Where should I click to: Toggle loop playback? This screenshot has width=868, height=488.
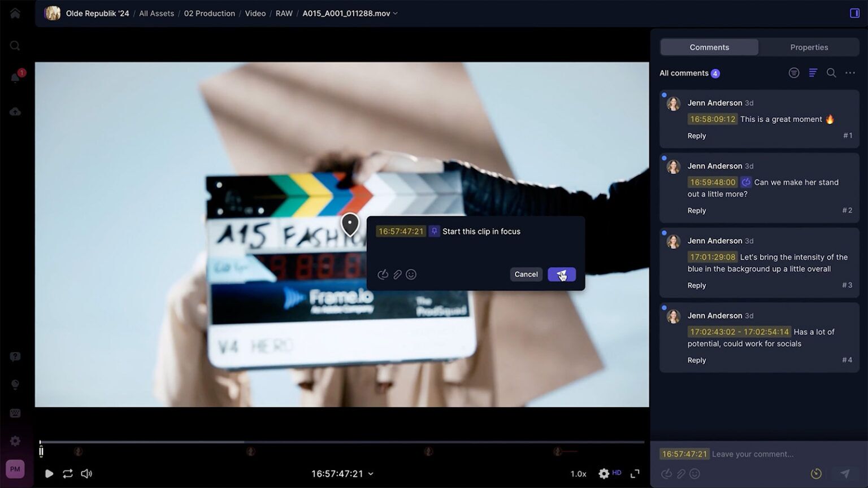(67, 473)
